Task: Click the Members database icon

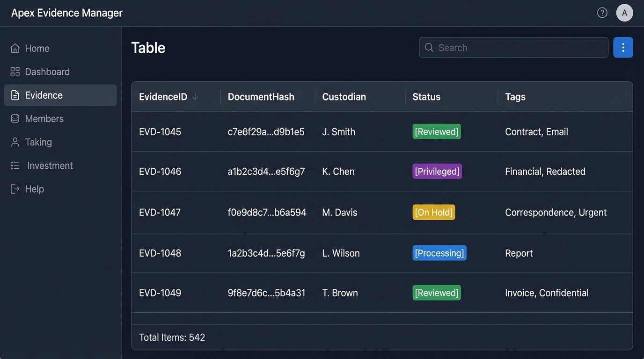Action: [15, 119]
